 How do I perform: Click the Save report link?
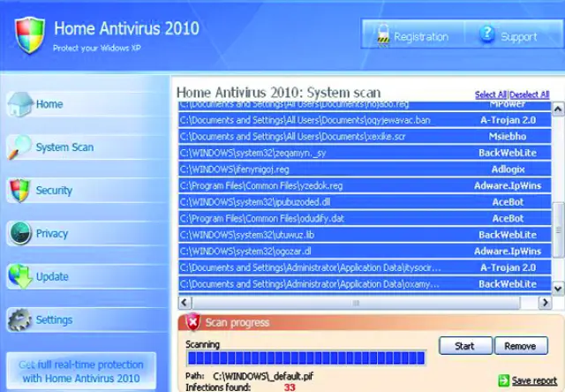pos(533,381)
